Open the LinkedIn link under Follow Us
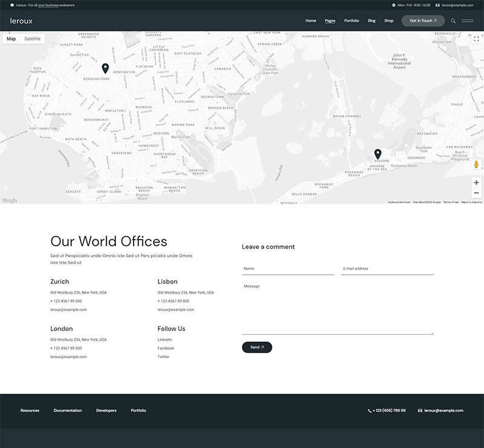Viewport: 484px width, 448px height. pyautogui.click(x=165, y=340)
